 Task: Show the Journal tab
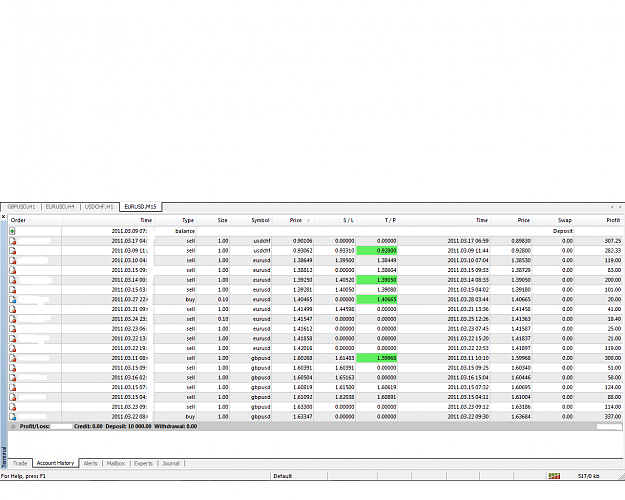click(171, 463)
